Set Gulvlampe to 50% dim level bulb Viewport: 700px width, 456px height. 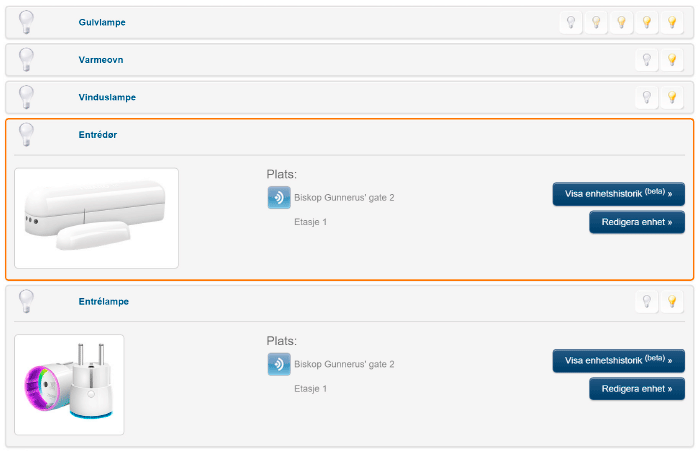622,22
